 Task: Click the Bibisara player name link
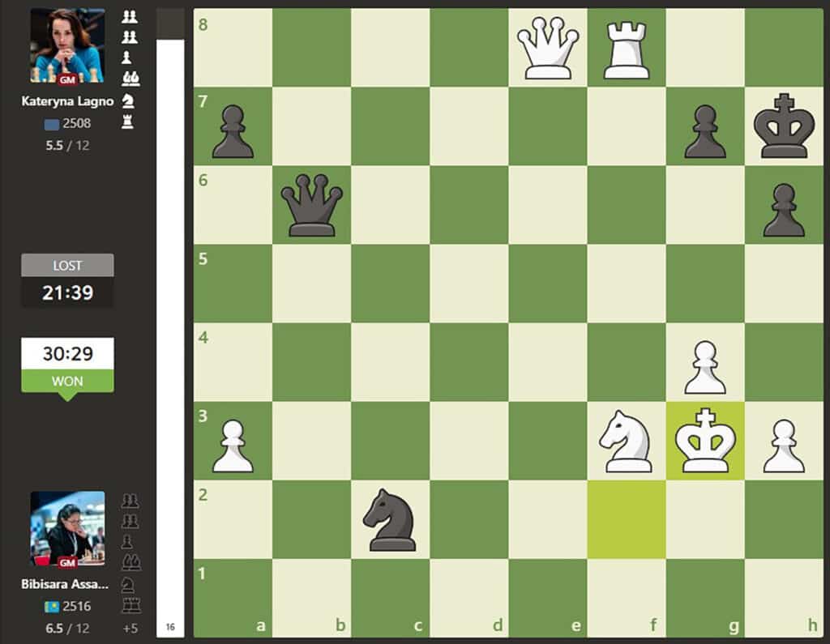pyautogui.click(x=67, y=584)
